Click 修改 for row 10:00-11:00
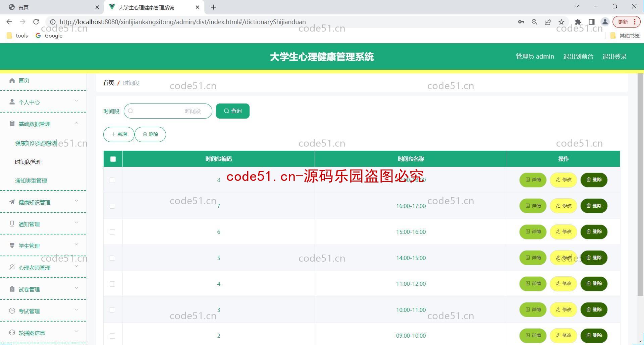The width and height of the screenshot is (644, 345). 563,310
